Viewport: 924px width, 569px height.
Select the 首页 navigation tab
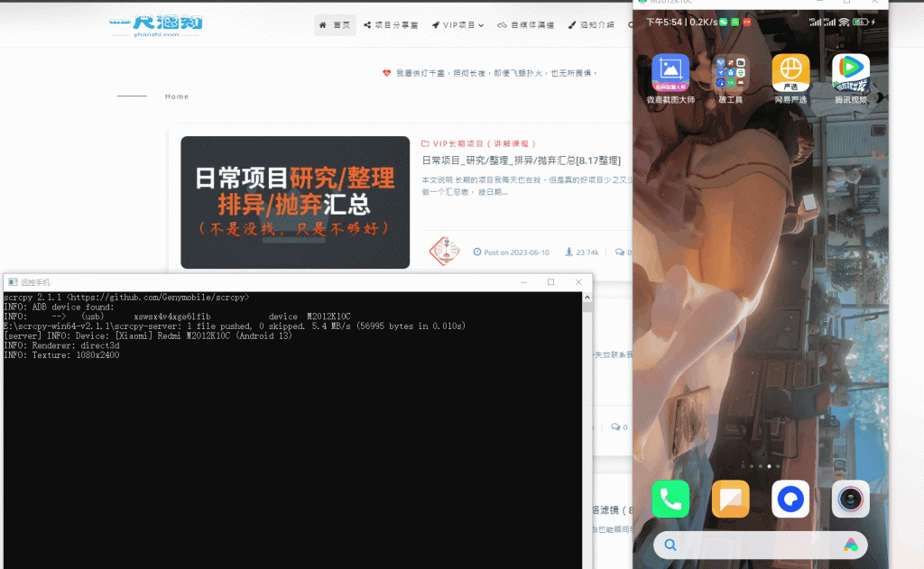(335, 24)
